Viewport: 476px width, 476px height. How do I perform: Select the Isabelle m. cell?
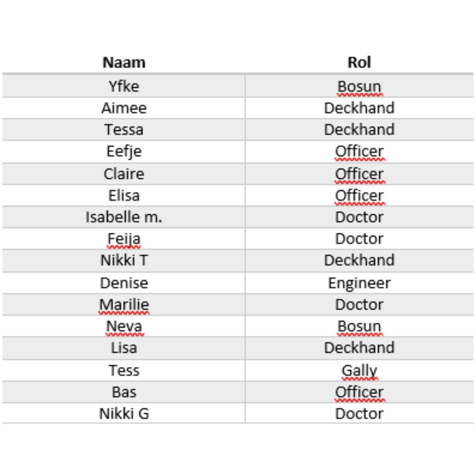(124, 217)
